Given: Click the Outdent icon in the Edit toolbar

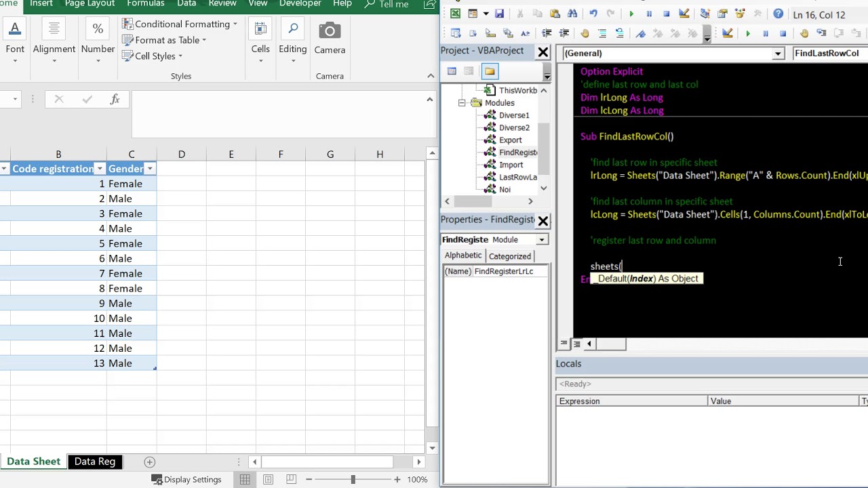Looking at the screenshot, I should pos(564,33).
